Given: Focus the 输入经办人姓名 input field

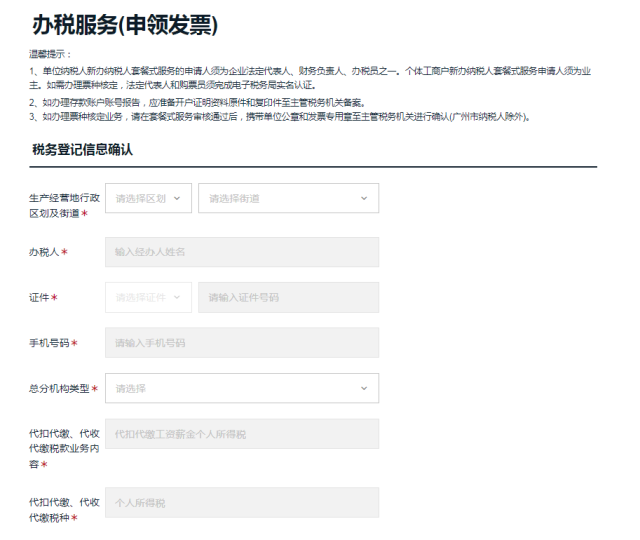Looking at the screenshot, I should click(x=242, y=252).
